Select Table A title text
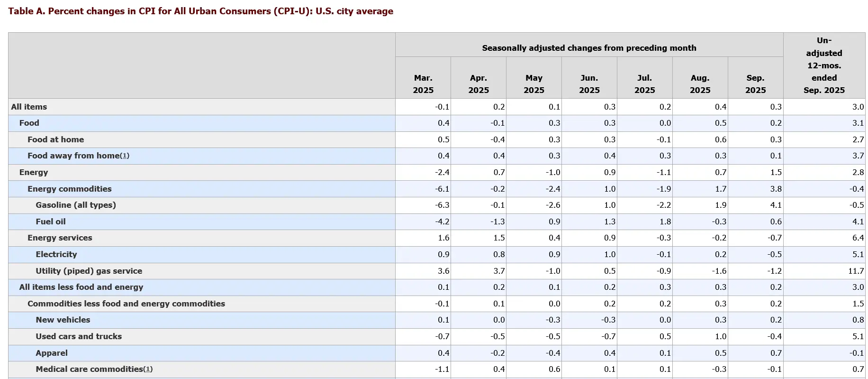868x379 pixels. coord(201,11)
